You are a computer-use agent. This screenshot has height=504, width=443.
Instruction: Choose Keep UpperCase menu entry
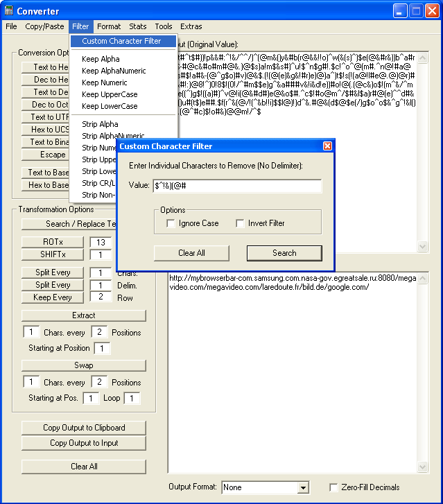click(110, 94)
